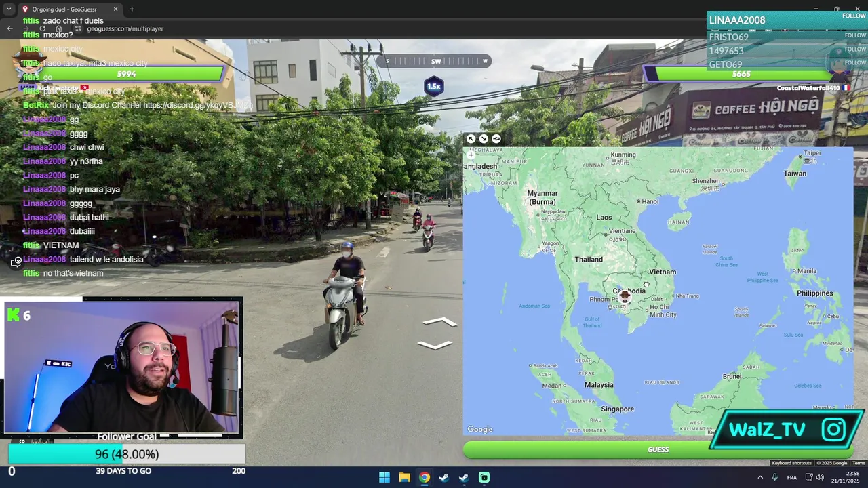868x488 pixels.
Task: Click the Thailand country label on map
Action: click(589, 260)
